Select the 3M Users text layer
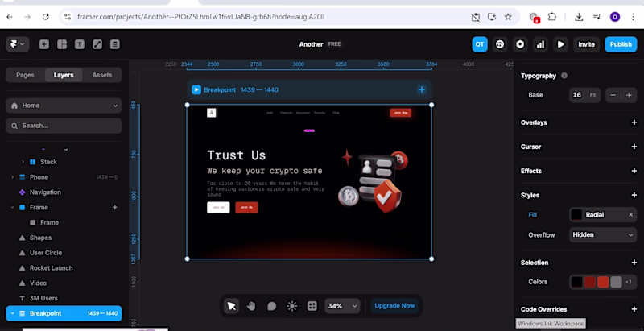Image resolution: width=644 pixels, height=331 pixels. point(43,298)
